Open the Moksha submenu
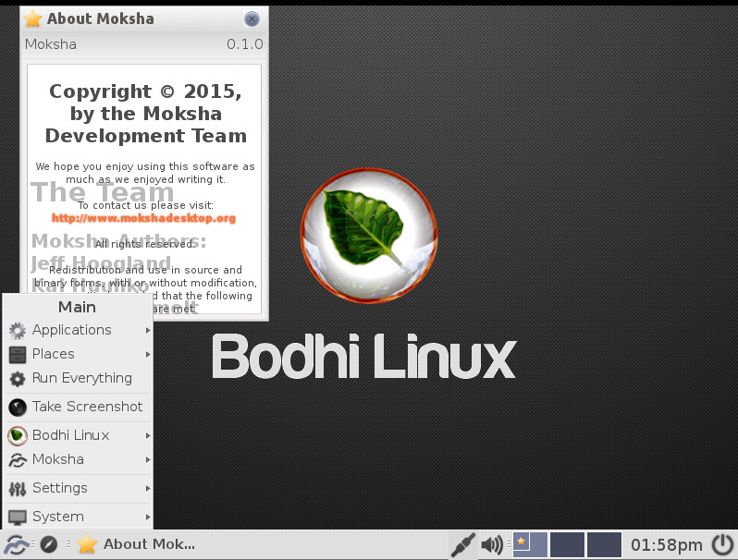This screenshot has height=560, width=738. (78, 459)
